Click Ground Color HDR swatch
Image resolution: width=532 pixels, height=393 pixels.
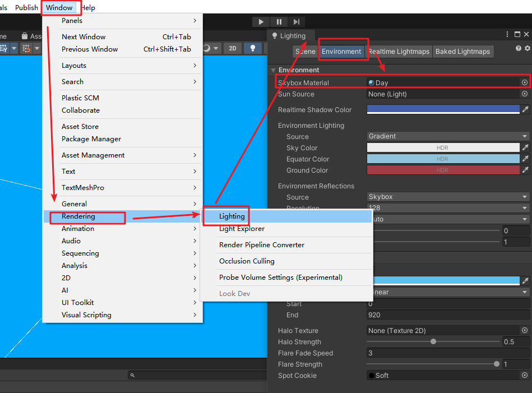(x=443, y=170)
